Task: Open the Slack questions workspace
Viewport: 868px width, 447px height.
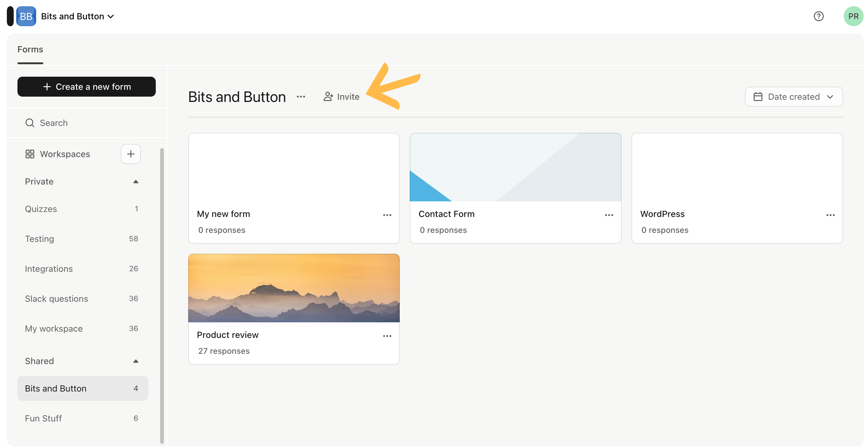Action: click(x=83, y=299)
